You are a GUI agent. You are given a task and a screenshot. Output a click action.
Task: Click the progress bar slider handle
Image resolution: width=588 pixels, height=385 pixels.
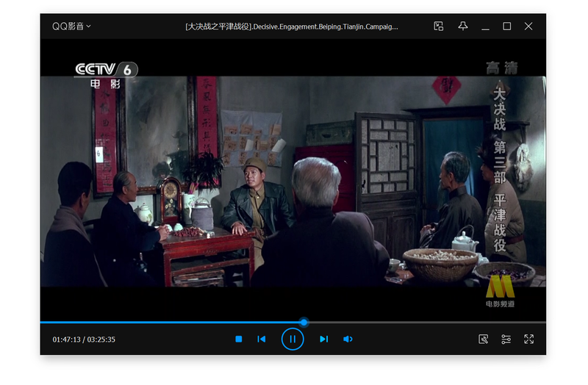304,323
